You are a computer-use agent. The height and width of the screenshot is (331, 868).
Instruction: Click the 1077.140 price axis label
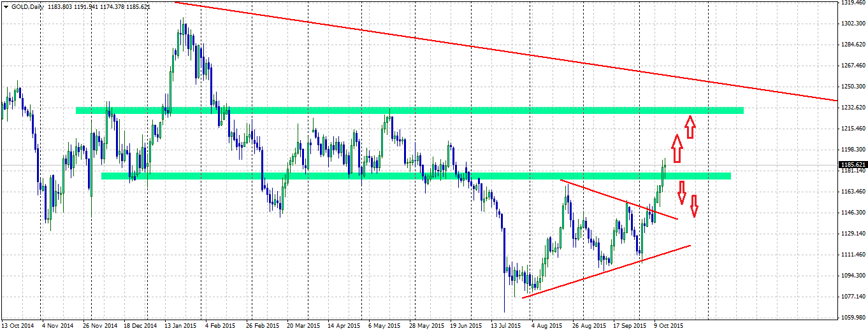tap(854, 297)
